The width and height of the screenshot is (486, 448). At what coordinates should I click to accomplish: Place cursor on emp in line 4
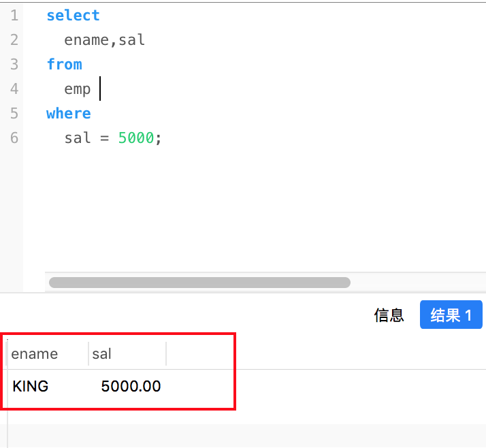click(x=78, y=90)
